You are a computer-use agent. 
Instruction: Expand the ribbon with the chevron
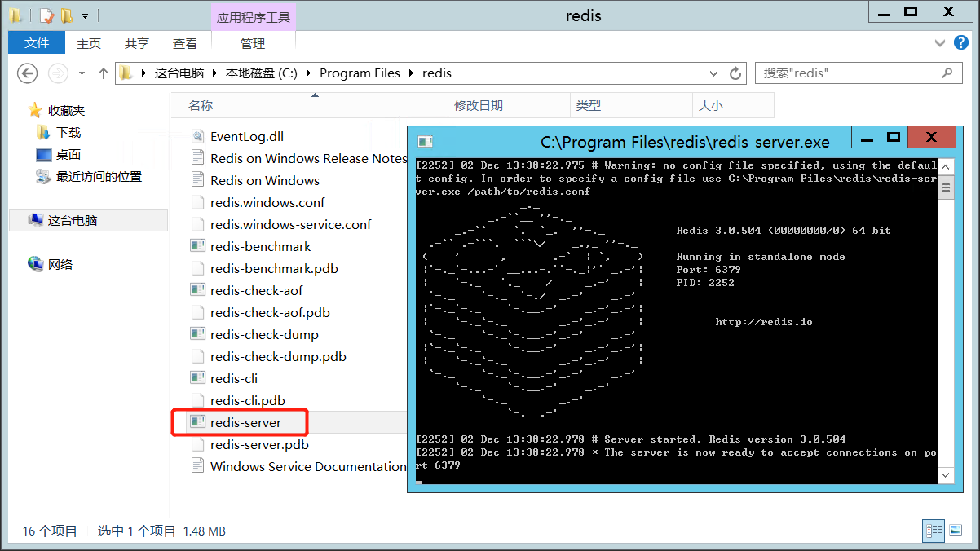click(x=939, y=43)
